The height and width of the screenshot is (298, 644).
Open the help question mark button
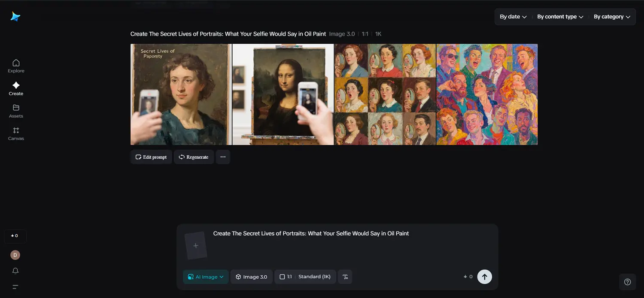click(x=627, y=282)
